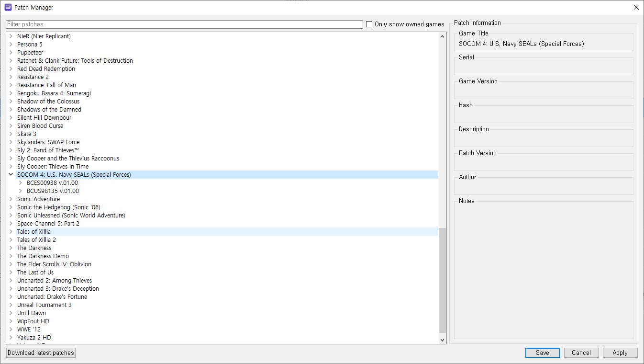Click the patch list scrollbar thumb
The width and height of the screenshot is (644, 364).
point(442,281)
